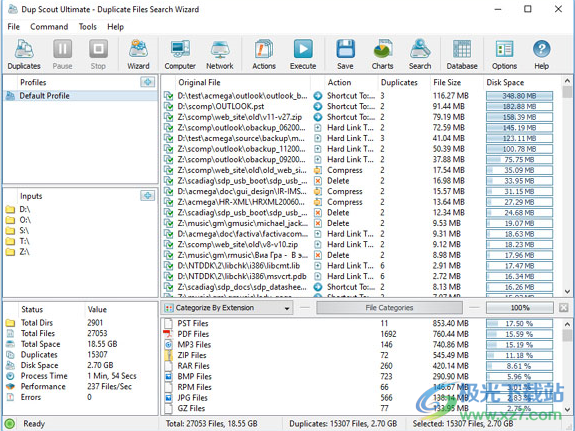575x431 pixels.
Task: Click the Delete action icon for 16.98 MB row
Action: [x=318, y=181]
